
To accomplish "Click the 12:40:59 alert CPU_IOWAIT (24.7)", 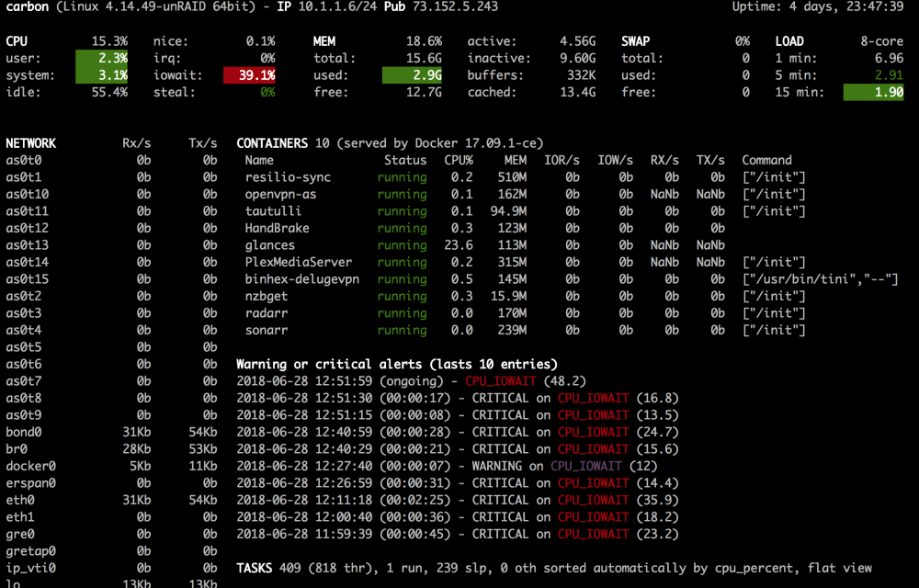I will coord(457,432).
